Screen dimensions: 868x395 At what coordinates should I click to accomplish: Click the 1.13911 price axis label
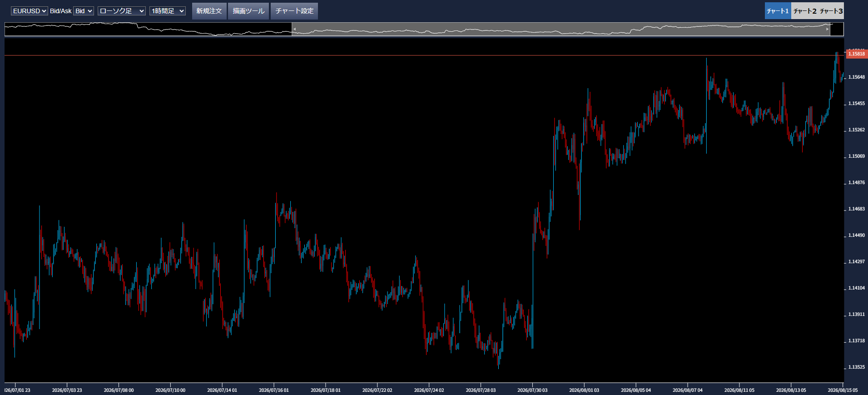[857, 315]
